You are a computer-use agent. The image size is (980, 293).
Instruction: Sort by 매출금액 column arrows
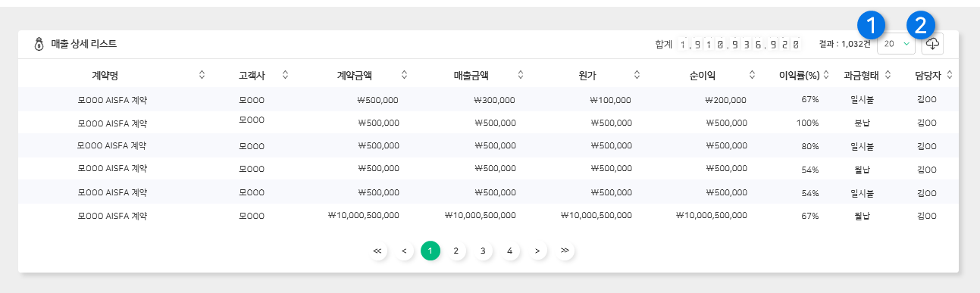coord(521,74)
